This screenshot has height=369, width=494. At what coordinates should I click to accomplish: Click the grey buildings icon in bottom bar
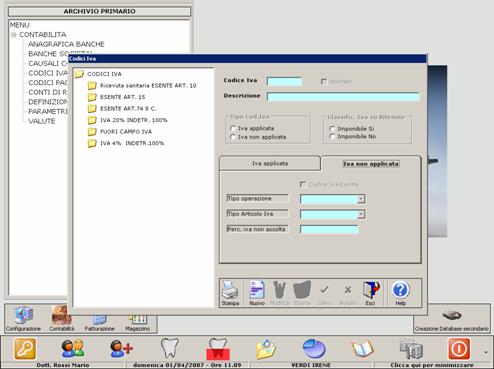[411, 349]
